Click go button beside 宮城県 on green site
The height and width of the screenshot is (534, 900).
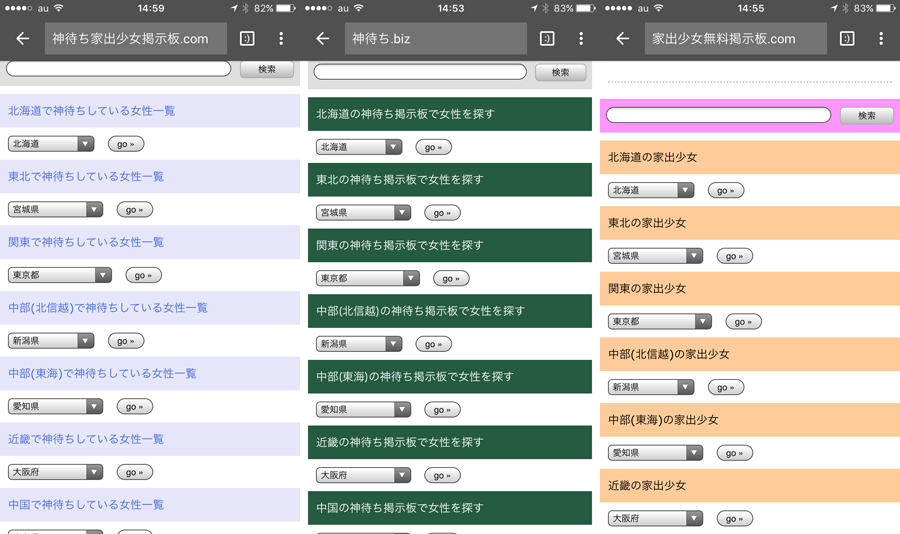click(443, 213)
